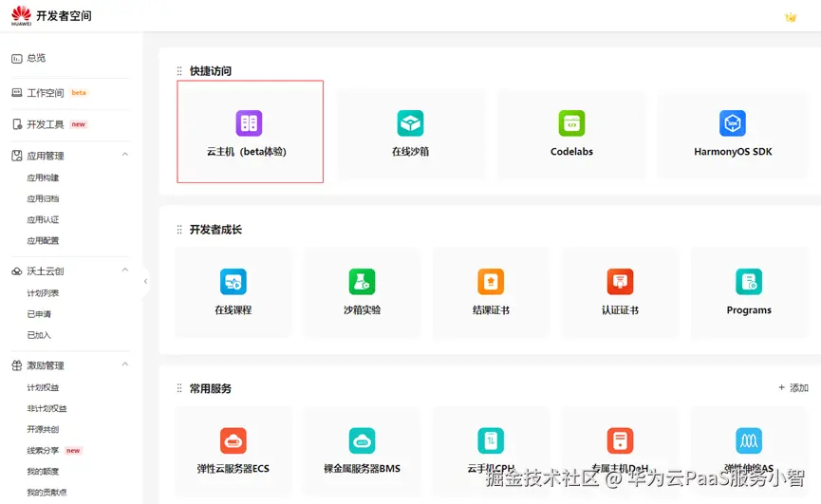Select 计划权益 in sidebar
This screenshot has width=821, height=504.
pos(43,387)
